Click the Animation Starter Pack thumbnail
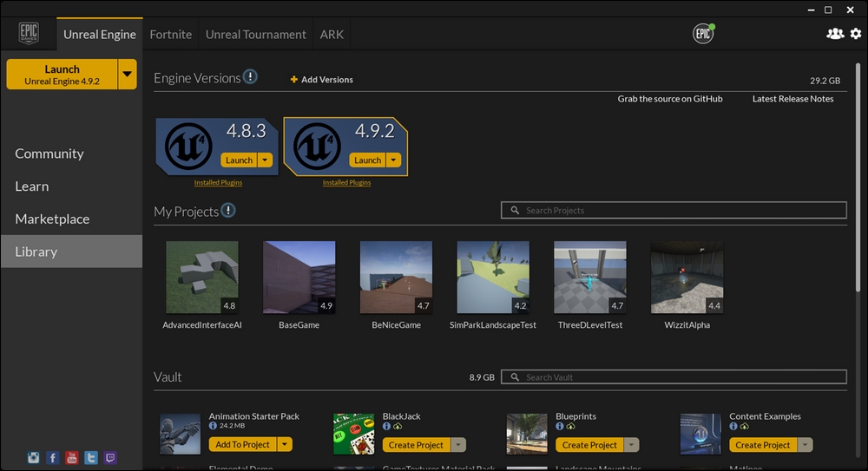 pyautogui.click(x=180, y=434)
